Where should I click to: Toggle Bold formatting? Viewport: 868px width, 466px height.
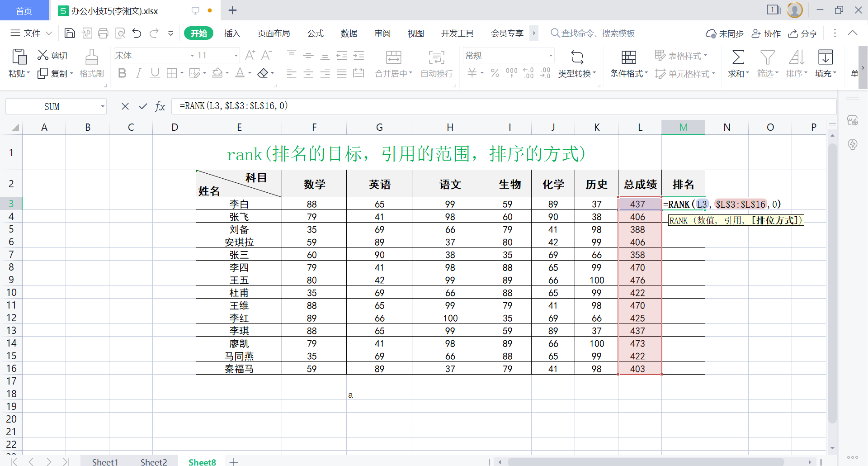tap(122, 73)
